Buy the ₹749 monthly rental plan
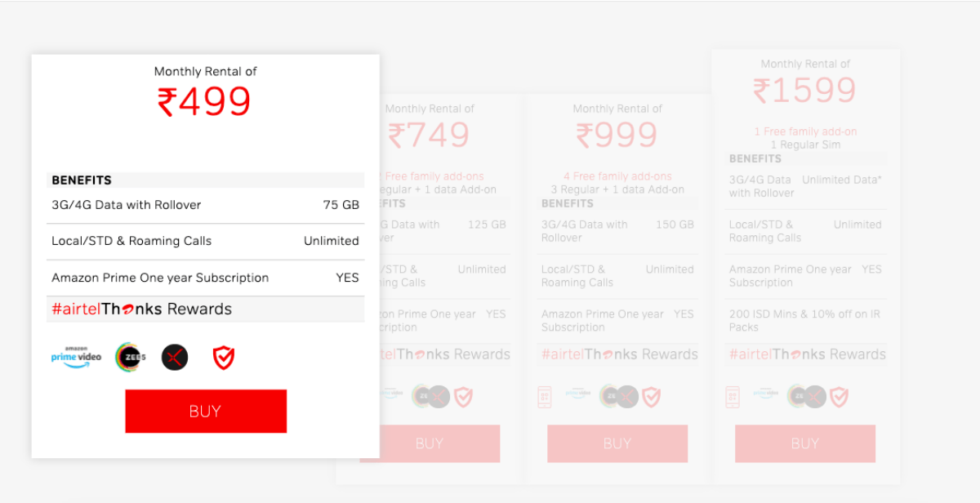The image size is (980, 503). tap(430, 443)
